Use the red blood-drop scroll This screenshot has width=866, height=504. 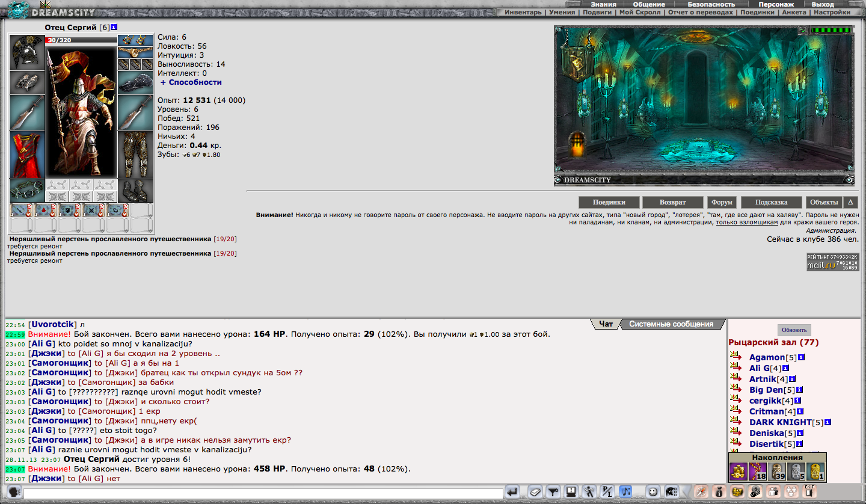pyautogui.click(x=45, y=211)
